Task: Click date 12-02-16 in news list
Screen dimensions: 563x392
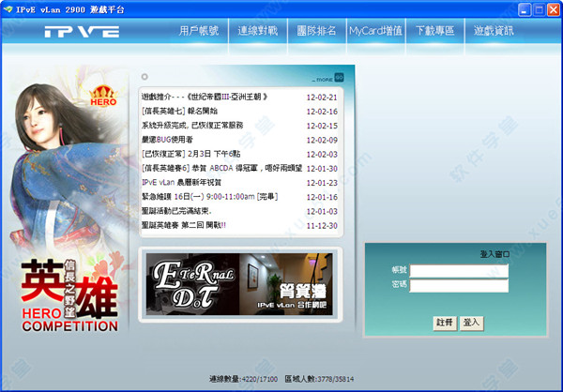Action: point(322,112)
